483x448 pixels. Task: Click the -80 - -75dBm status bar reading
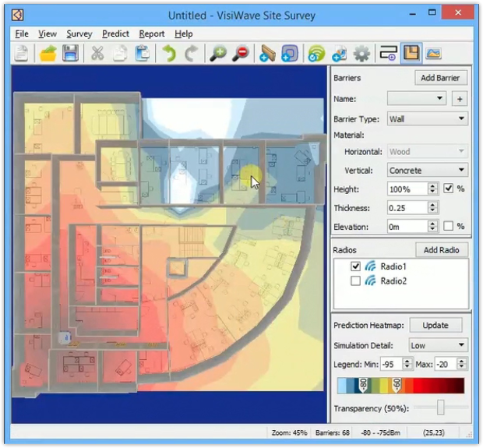(x=381, y=432)
